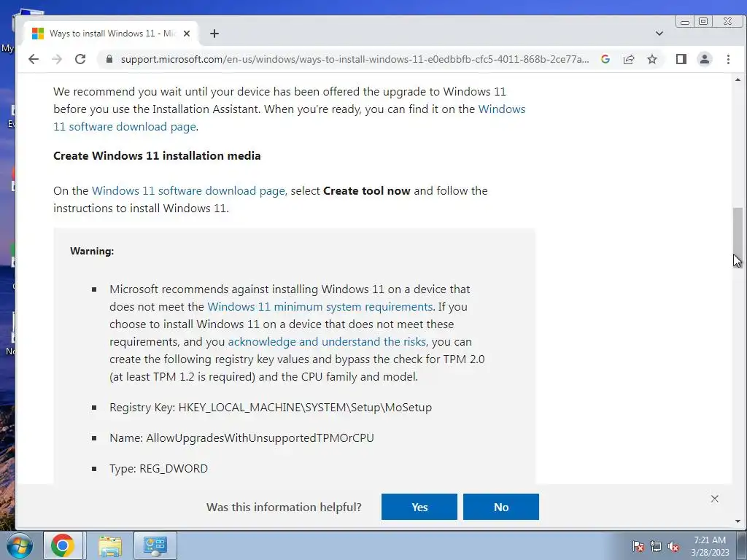Viewport: 747px width, 560px height.
Task: Toggle Chrome side panel
Action: (681, 59)
